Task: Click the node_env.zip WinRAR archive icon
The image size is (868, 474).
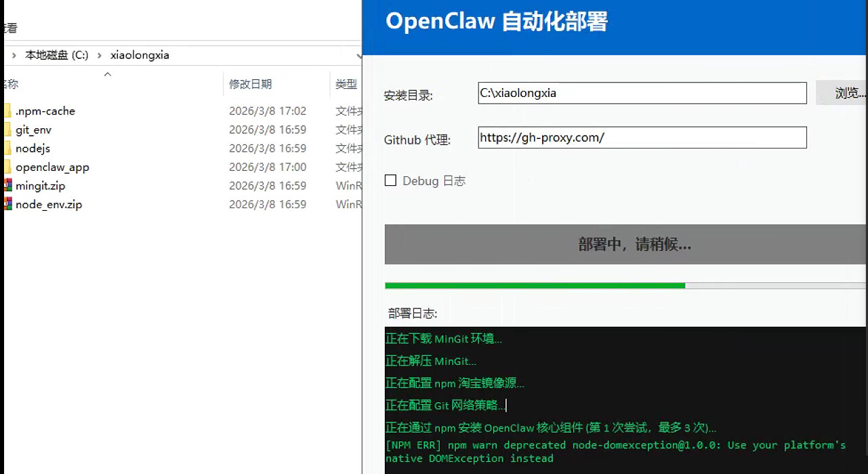Action: (7, 204)
